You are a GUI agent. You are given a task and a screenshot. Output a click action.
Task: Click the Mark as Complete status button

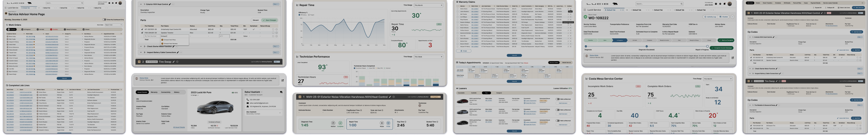pos(726,40)
